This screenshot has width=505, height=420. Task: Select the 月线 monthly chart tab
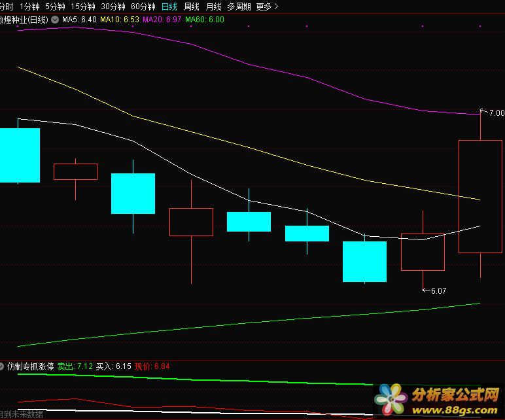coord(213,7)
